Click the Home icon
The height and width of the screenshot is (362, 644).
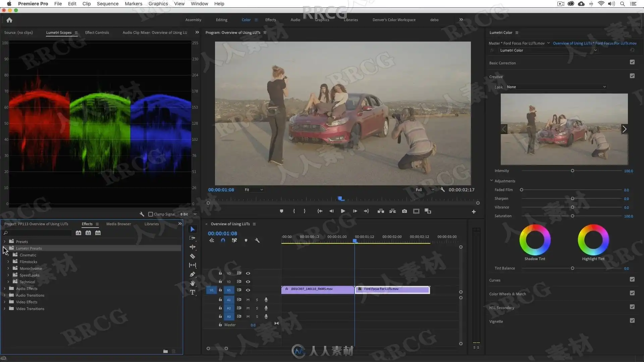click(x=9, y=20)
